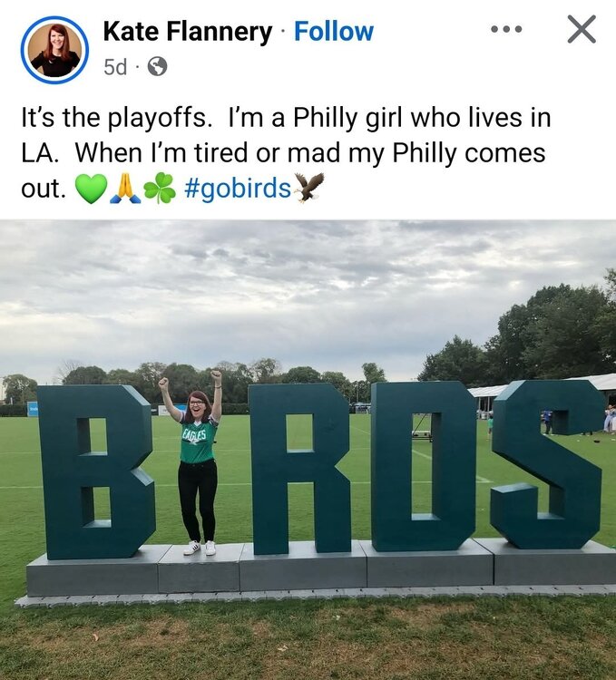Click the praying hands emoji
This screenshot has height=680, width=616.
(x=125, y=189)
